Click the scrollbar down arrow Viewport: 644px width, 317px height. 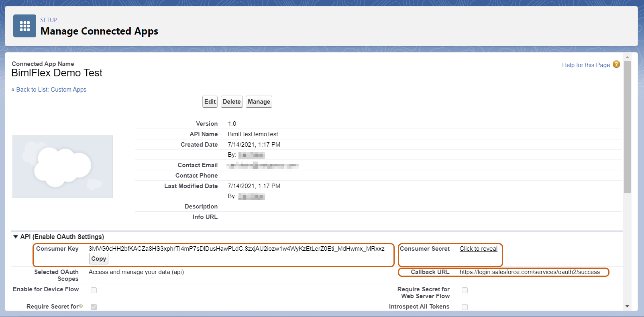tap(627, 307)
